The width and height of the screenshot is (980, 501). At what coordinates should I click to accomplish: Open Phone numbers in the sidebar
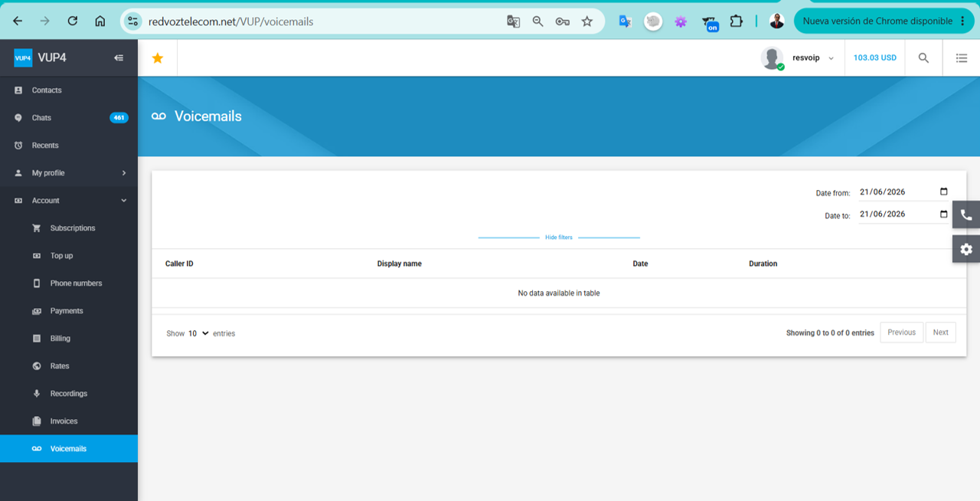69,283
